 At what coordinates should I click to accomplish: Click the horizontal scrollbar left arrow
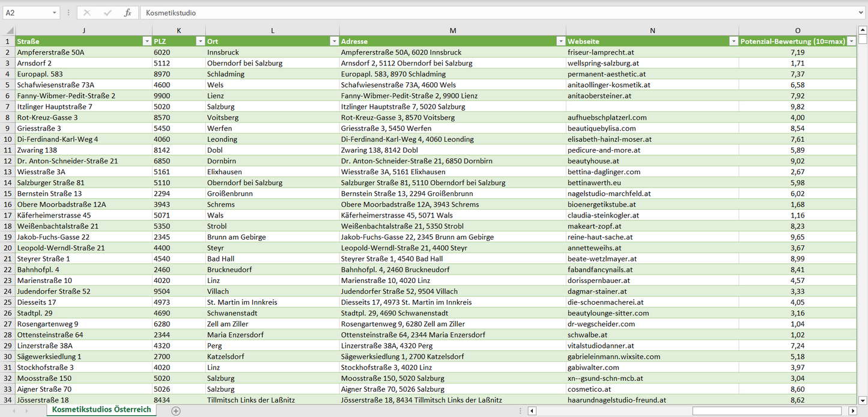531,410
